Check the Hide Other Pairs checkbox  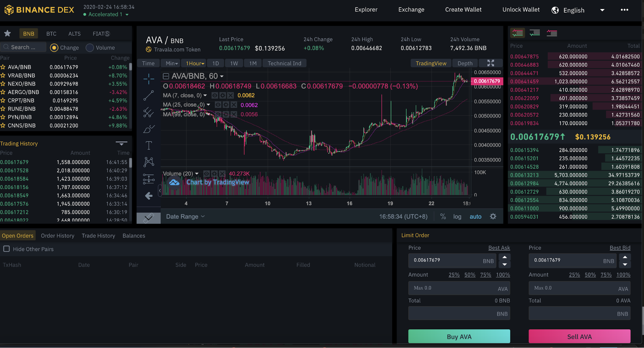(x=6, y=249)
